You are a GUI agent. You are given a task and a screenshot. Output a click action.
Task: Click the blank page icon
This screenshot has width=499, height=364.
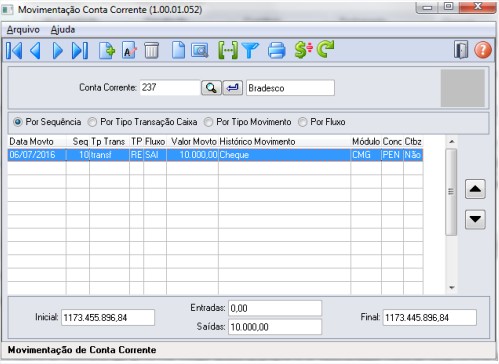[x=178, y=51]
